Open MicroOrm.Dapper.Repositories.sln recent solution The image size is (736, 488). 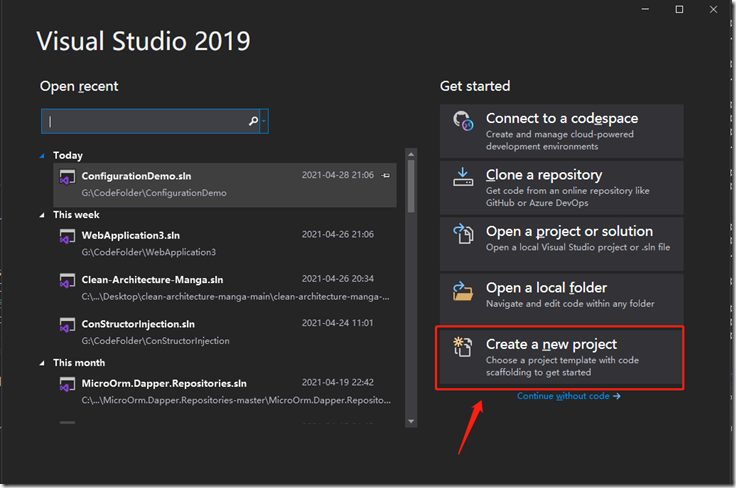coord(225,392)
